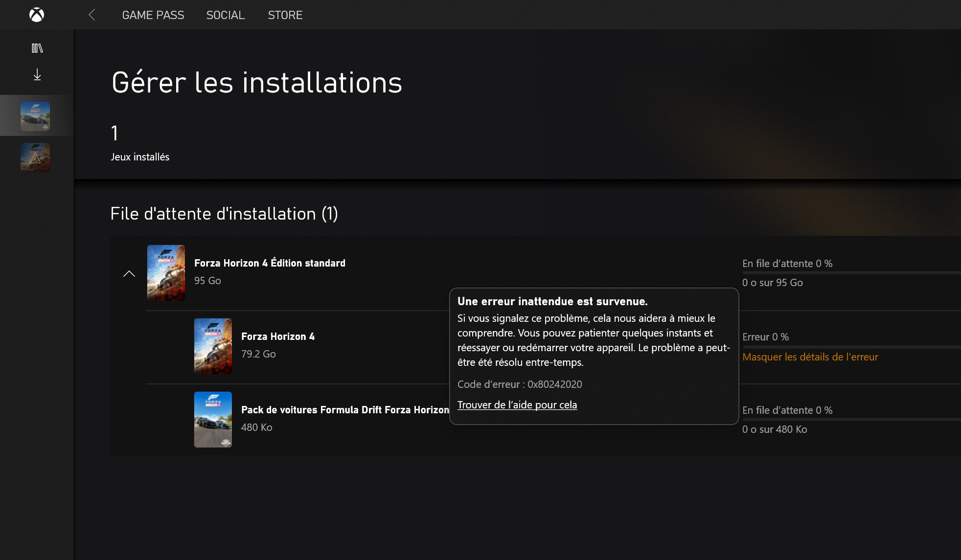
Task: Open the downloads arrow icon in sidebar
Action: (x=37, y=74)
